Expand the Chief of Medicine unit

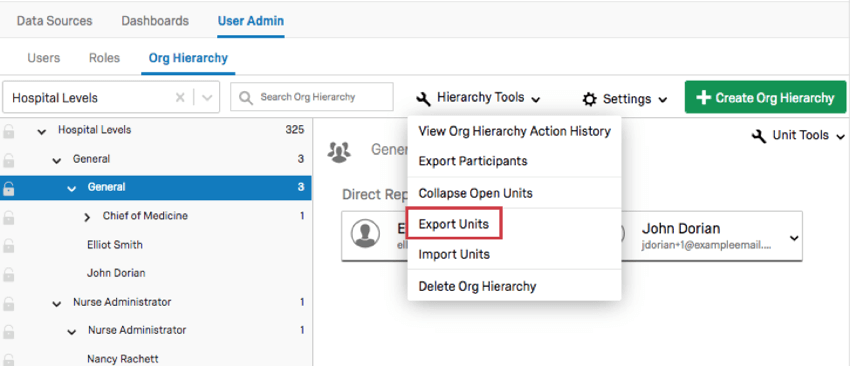(x=87, y=217)
